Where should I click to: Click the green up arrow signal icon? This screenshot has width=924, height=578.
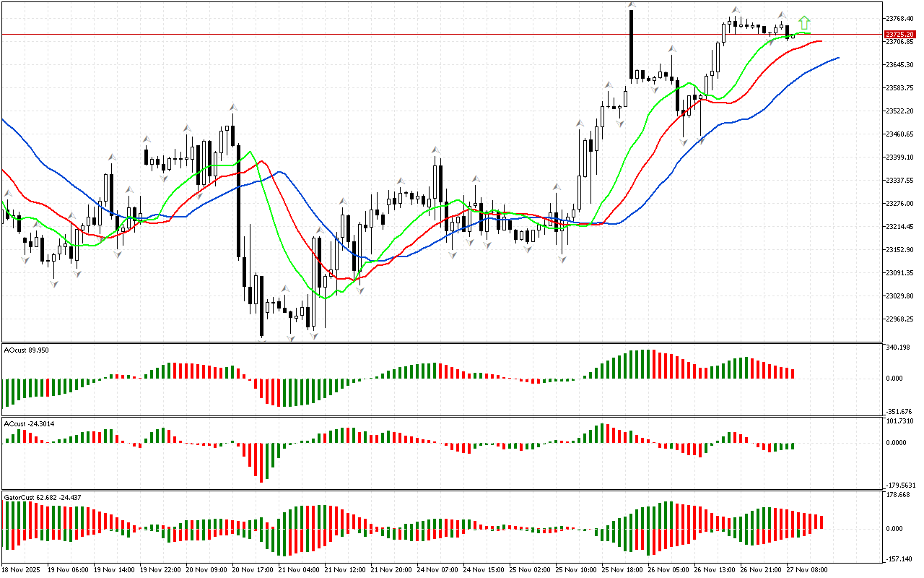(x=804, y=22)
